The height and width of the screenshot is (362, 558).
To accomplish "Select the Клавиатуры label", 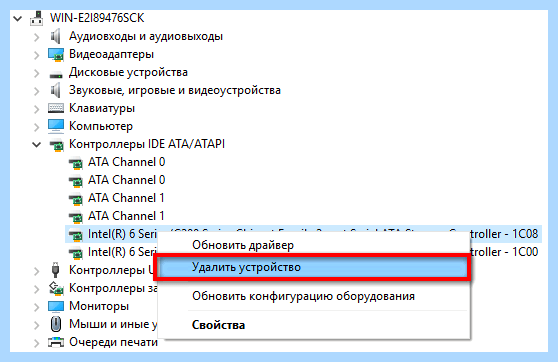I will [102, 108].
